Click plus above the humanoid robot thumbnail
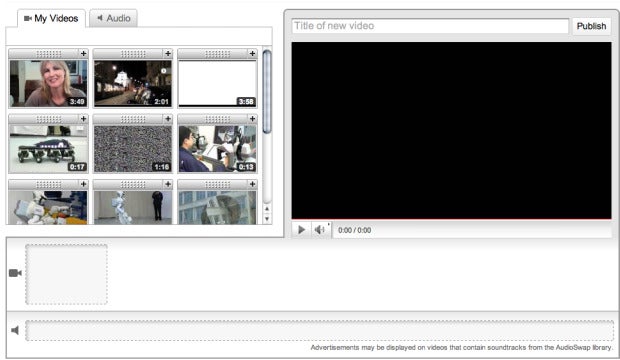620x360 pixels. 168,184
